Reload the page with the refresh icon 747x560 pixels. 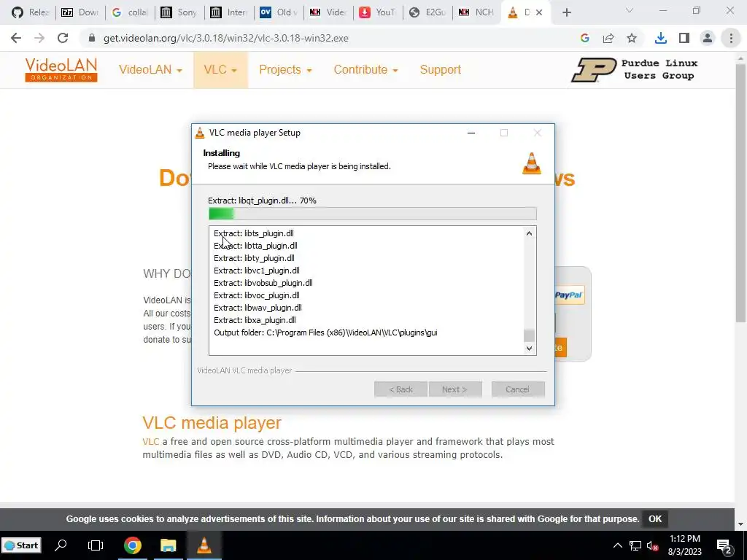63,38
